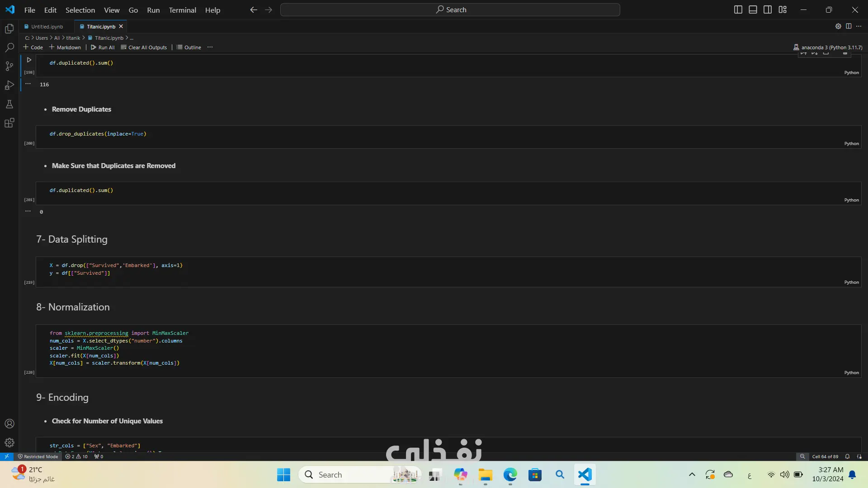Expand output options for result 116
Viewport: 868px width, 488px height.
click(x=28, y=84)
